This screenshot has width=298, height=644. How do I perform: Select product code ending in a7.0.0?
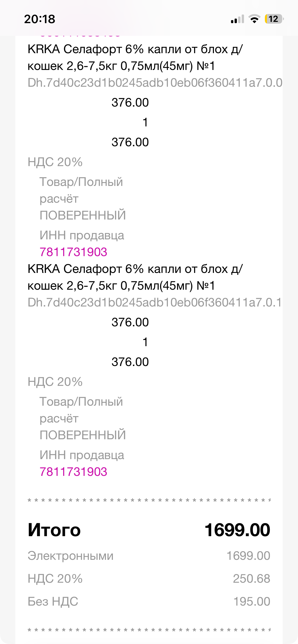[x=155, y=83]
